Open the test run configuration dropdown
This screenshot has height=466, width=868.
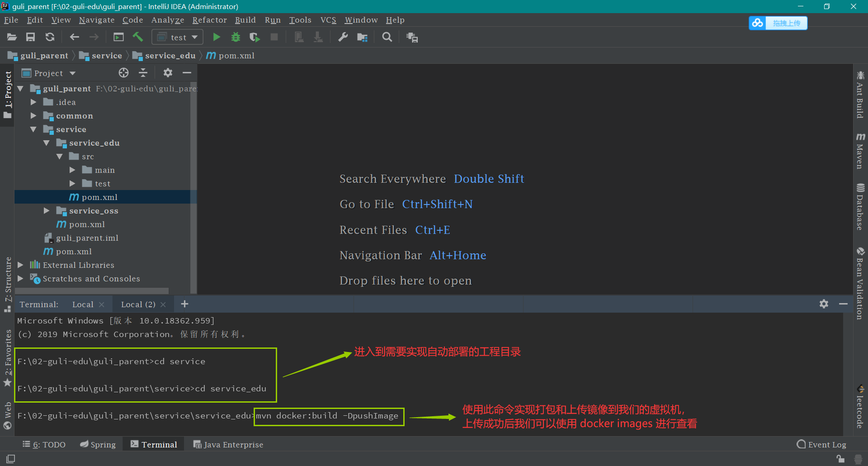178,37
